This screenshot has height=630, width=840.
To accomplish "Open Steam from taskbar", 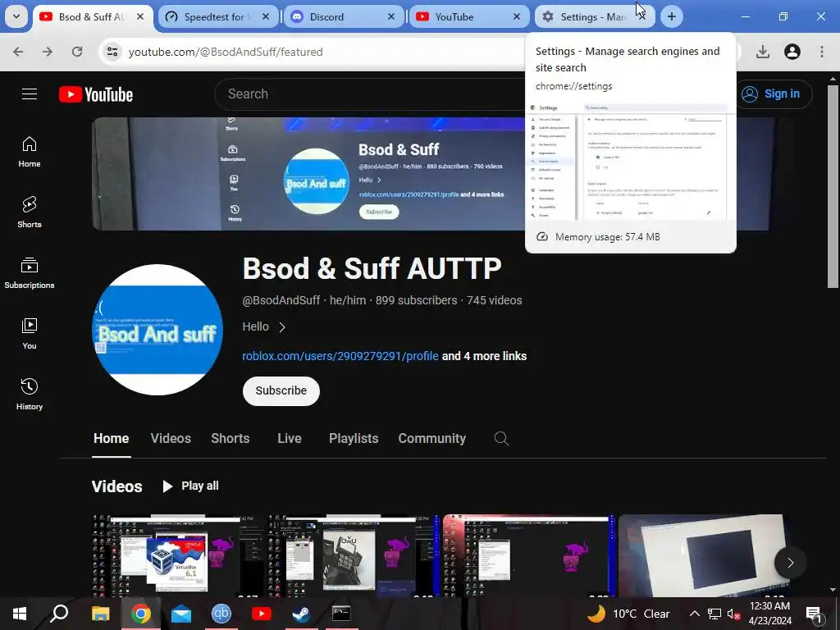I will click(x=302, y=614).
